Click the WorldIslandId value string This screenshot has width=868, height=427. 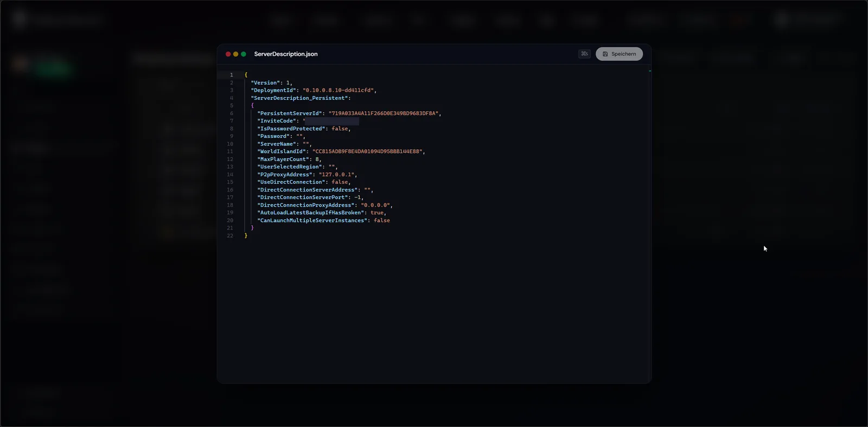click(367, 151)
